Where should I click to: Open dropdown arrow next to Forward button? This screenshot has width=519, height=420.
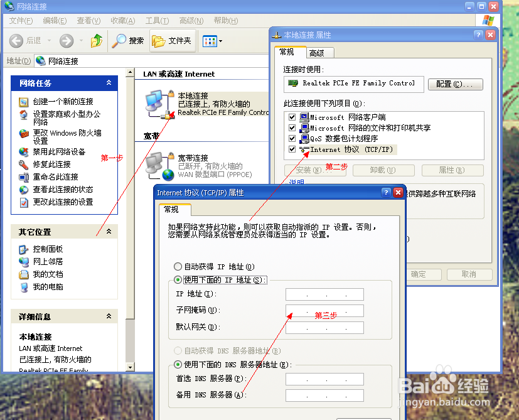click(x=81, y=41)
